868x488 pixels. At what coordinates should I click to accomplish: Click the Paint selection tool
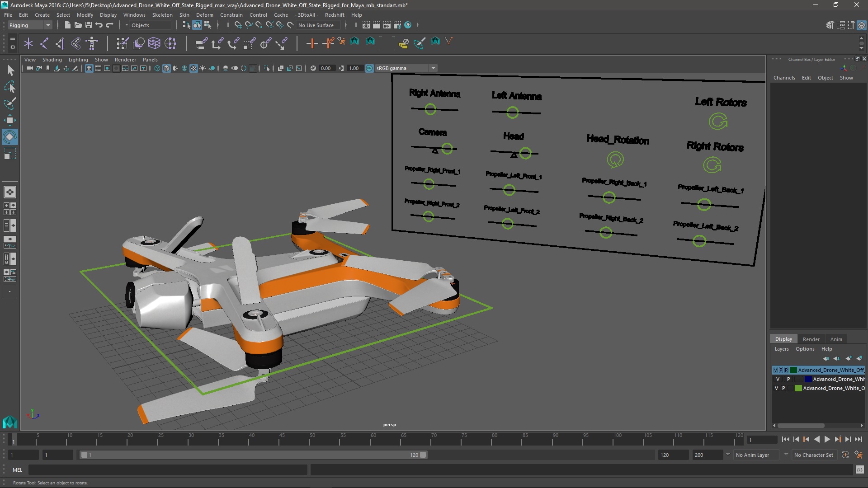click(x=9, y=103)
